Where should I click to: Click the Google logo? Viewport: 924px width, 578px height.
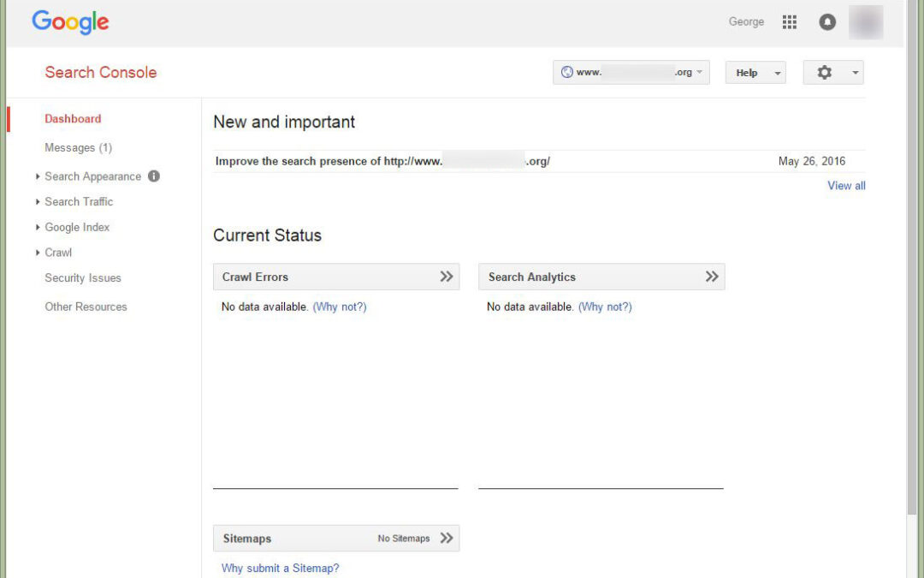coord(70,22)
